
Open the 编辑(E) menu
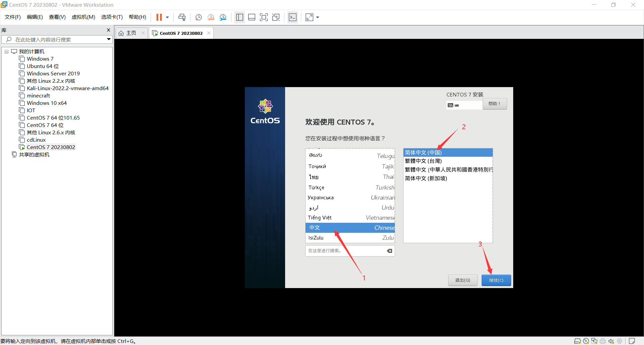pyautogui.click(x=35, y=17)
